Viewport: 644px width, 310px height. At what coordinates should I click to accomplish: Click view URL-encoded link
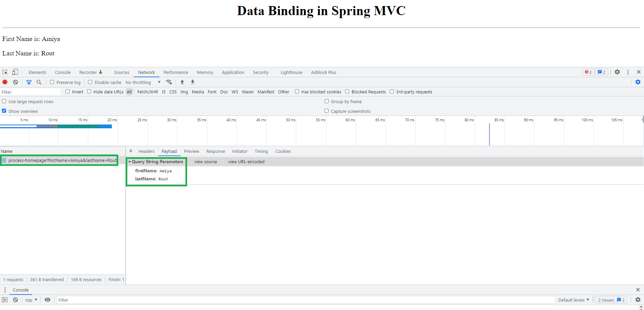[x=246, y=162]
